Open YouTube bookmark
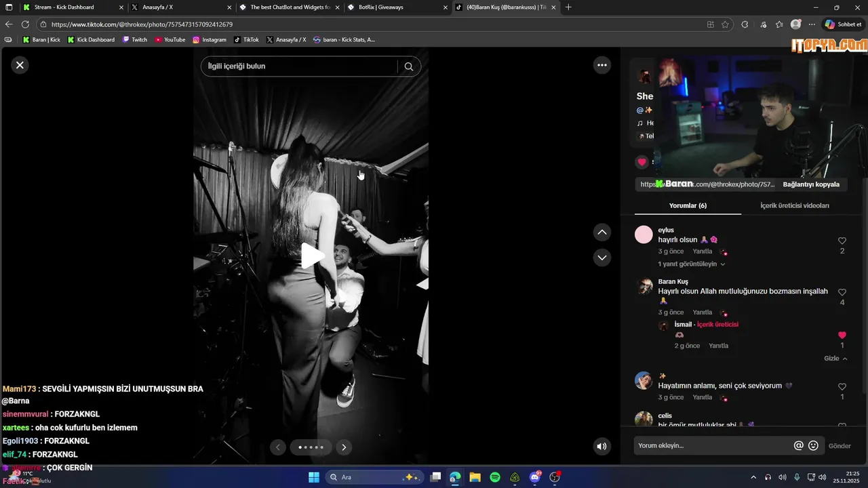 170,39
